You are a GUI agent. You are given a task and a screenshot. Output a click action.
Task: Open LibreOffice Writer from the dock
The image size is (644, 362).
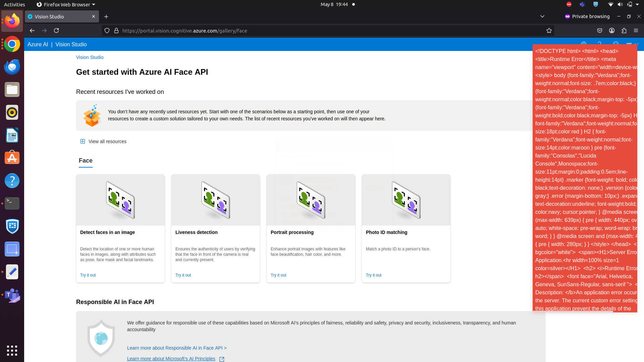(12, 135)
